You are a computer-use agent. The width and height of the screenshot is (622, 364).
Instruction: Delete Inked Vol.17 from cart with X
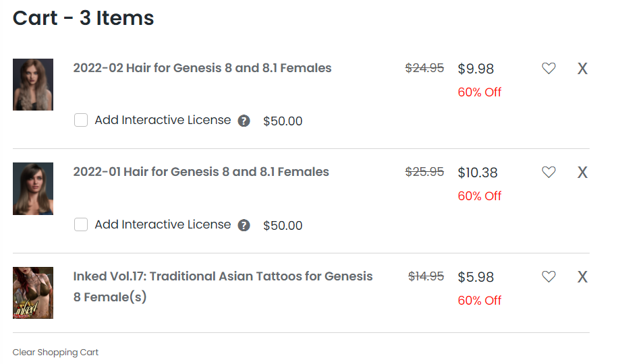(x=582, y=276)
